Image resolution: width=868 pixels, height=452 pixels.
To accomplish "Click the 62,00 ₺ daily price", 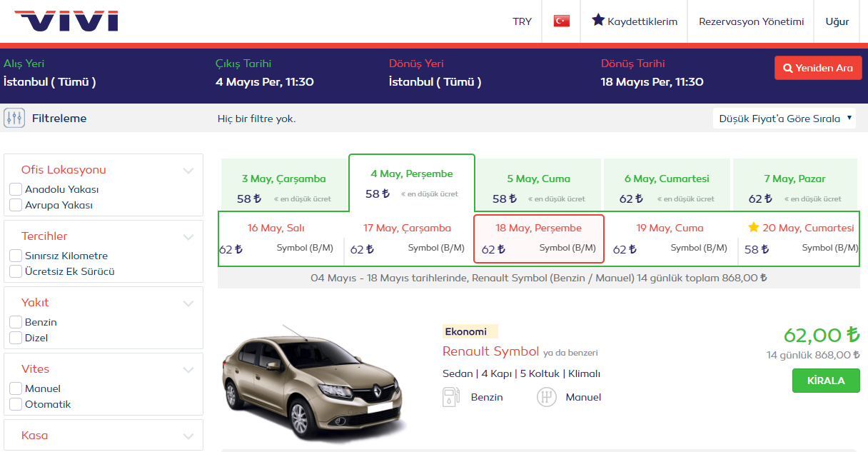I will (821, 335).
